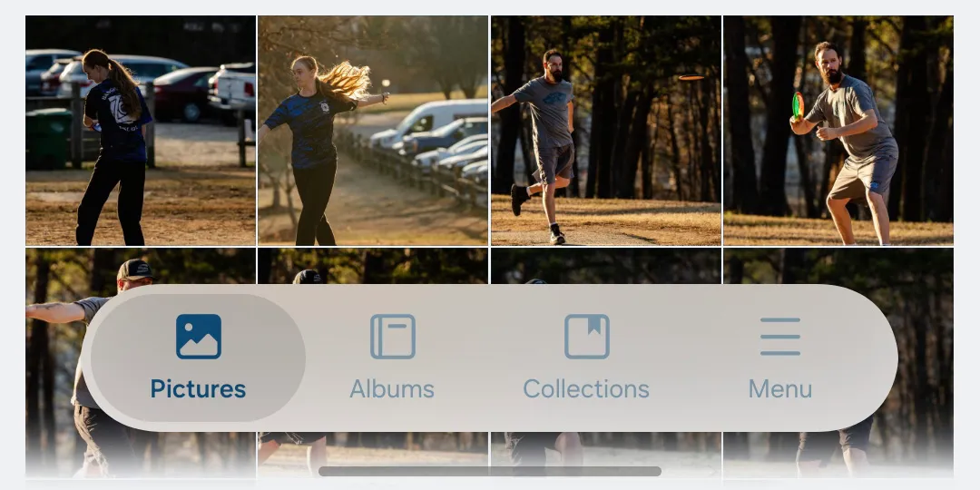
Task: Open photo of man running after throwing disc
Action: click(605, 131)
